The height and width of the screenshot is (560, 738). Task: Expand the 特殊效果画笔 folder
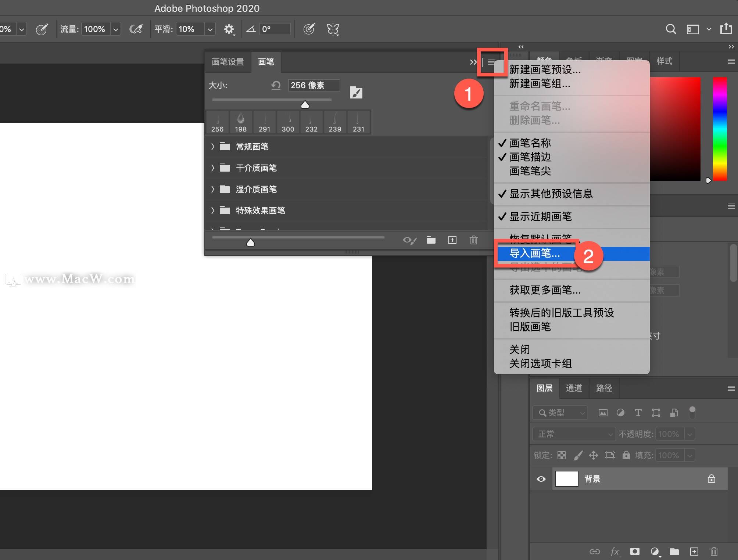coord(213,211)
